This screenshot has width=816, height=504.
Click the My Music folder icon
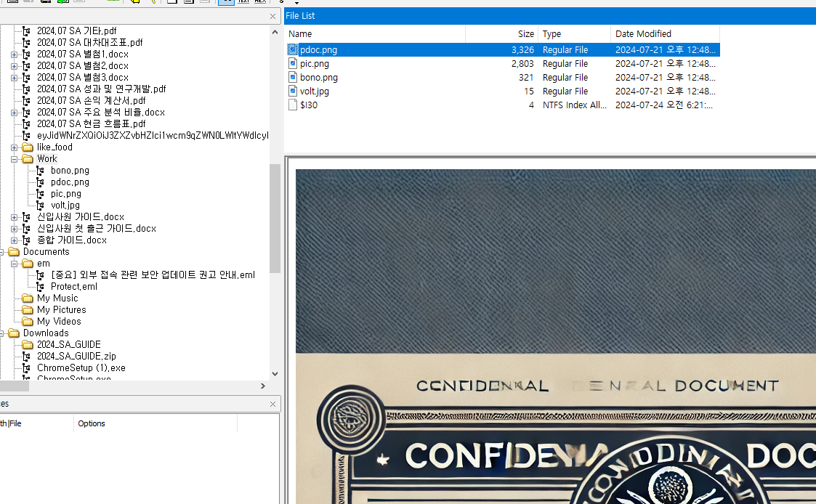[x=28, y=298]
